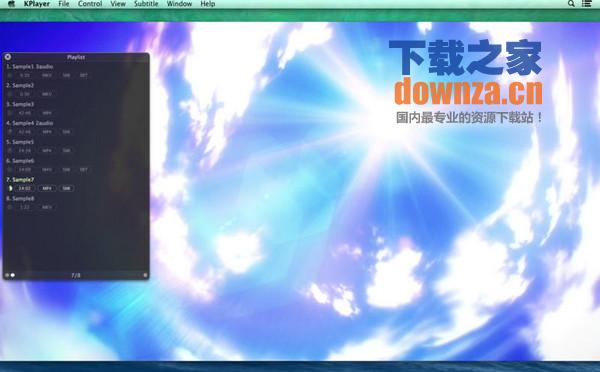The image size is (600, 372).
Task: Open the Notification Center icon
Action: [587, 4]
